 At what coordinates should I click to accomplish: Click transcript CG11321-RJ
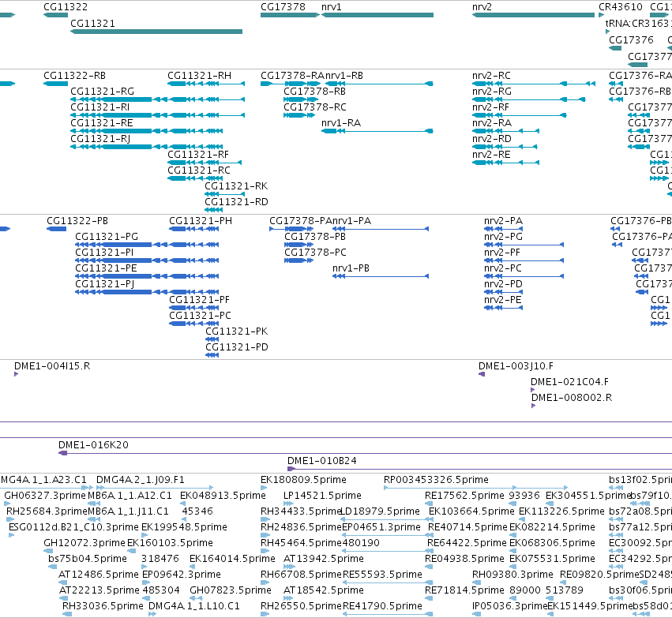(x=100, y=139)
